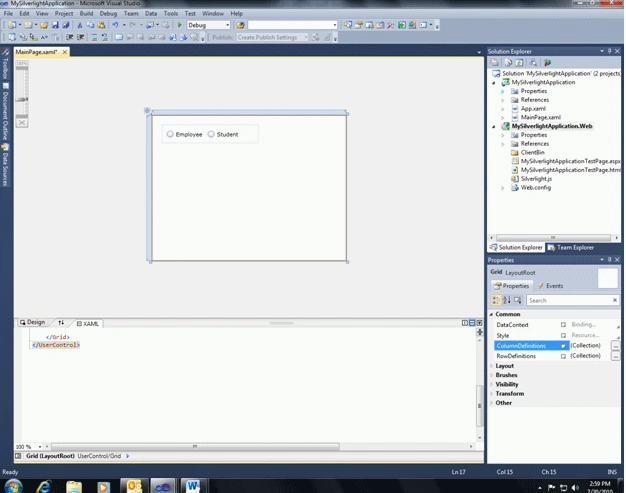Viewport: 626px width, 493px height.
Task: Start debugging with the green play icon
Action: [179, 25]
